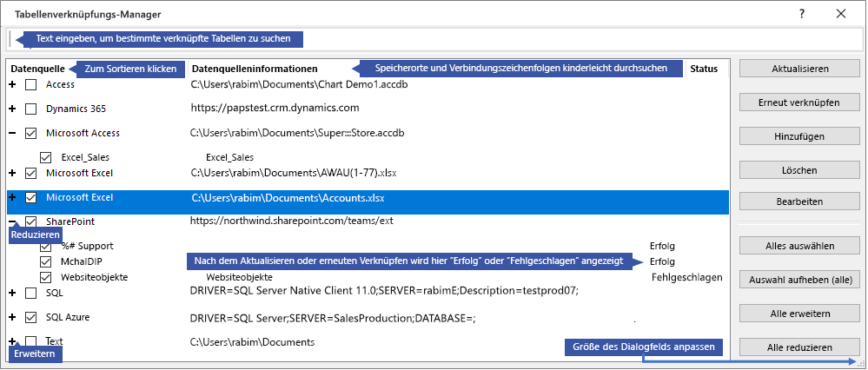Open the Help question mark icon

tap(802, 15)
